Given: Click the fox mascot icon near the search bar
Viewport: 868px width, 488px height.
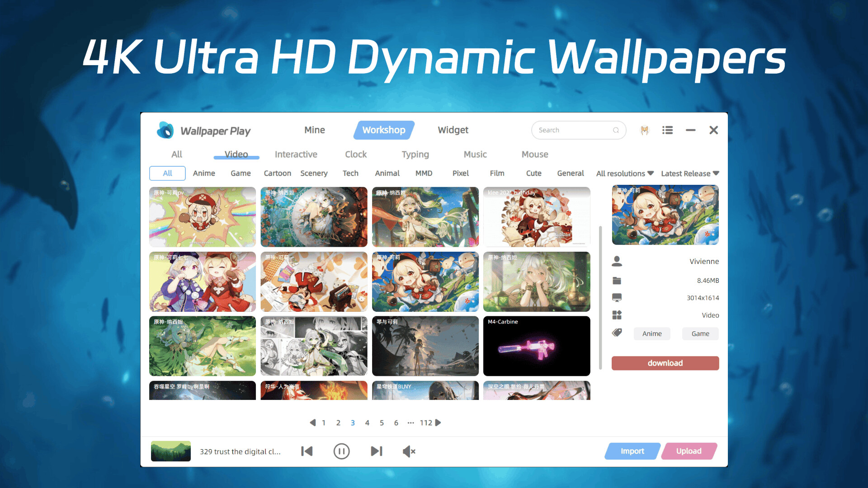Looking at the screenshot, I should coord(645,130).
